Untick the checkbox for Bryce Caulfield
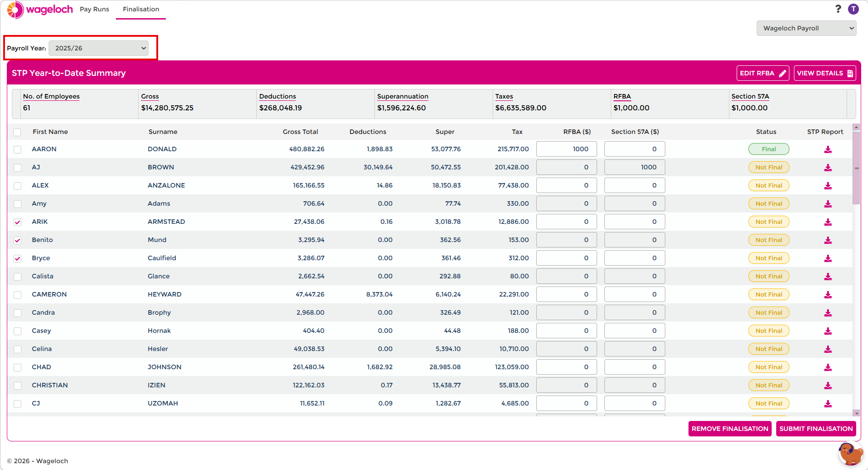868x470 pixels. coord(17,258)
